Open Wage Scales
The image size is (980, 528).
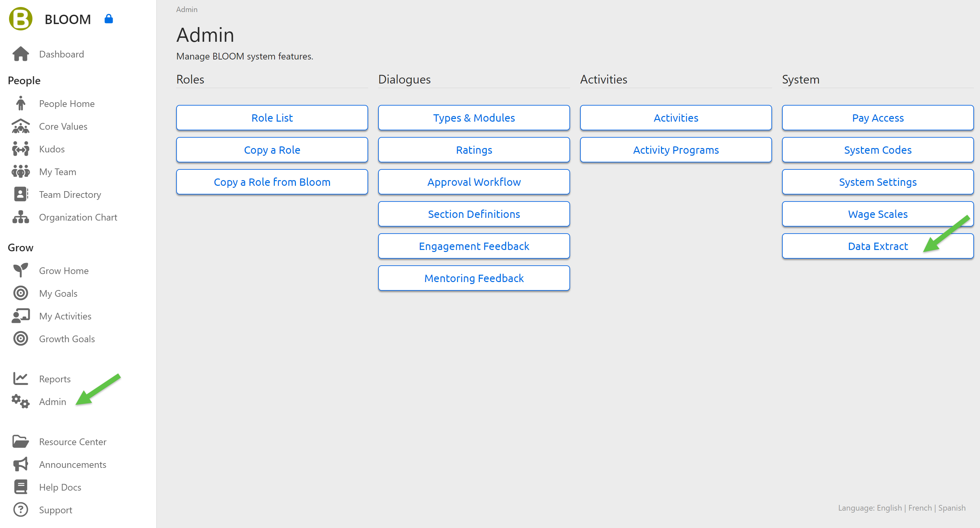pos(878,214)
